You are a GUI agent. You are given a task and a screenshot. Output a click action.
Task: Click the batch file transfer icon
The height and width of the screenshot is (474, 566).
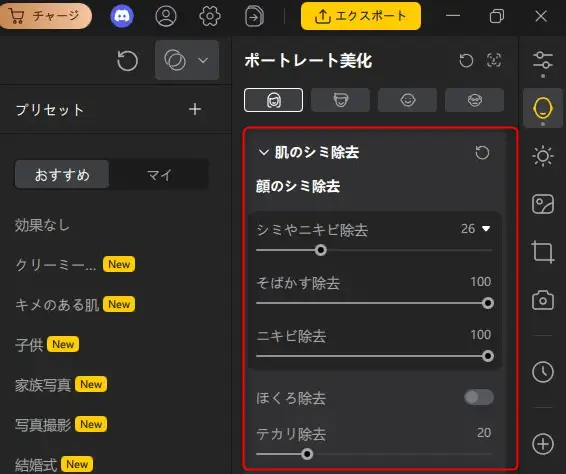point(254,16)
